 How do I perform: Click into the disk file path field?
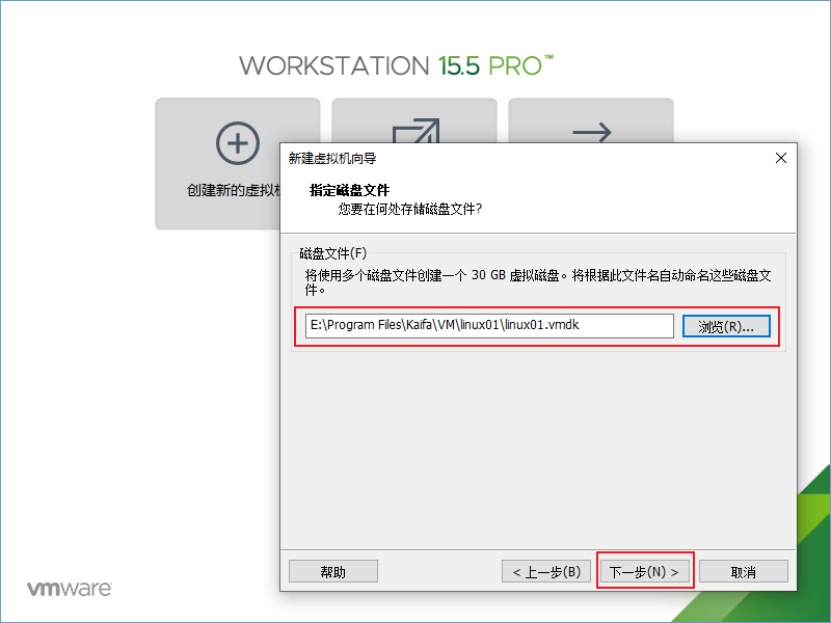pyautogui.click(x=489, y=325)
